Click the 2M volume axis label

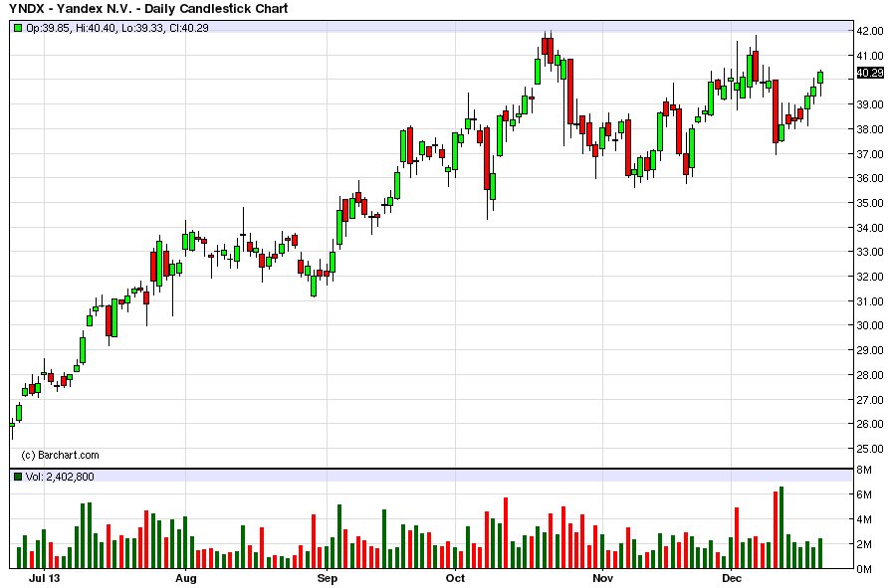coord(864,544)
